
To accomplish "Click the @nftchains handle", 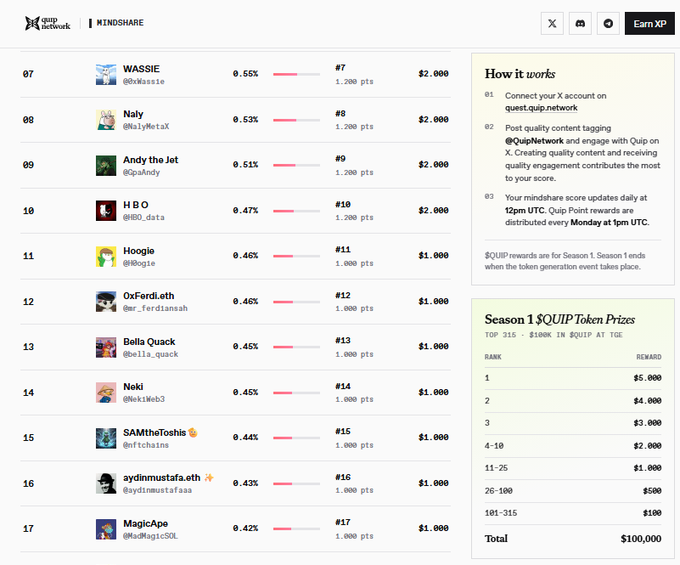I will tap(146, 445).
